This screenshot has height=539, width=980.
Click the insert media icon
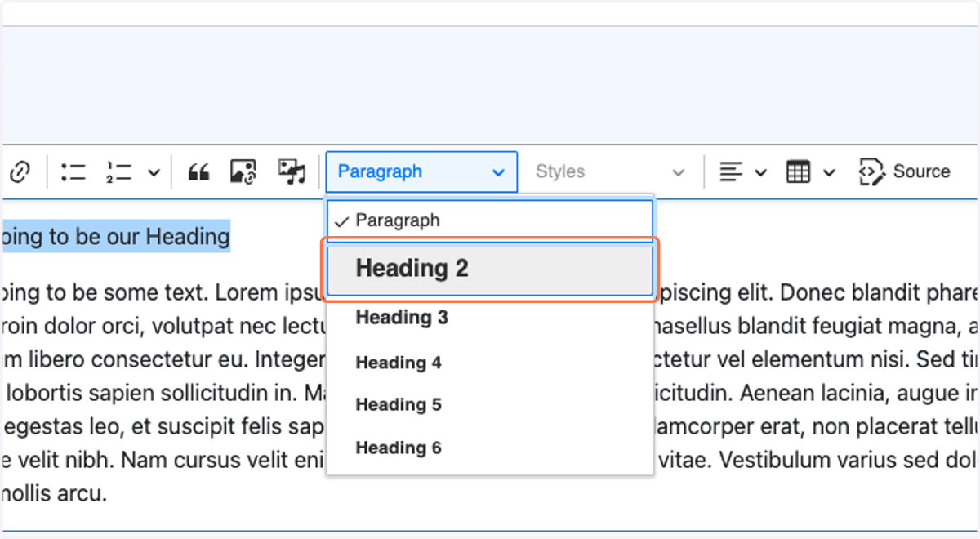[x=292, y=171]
